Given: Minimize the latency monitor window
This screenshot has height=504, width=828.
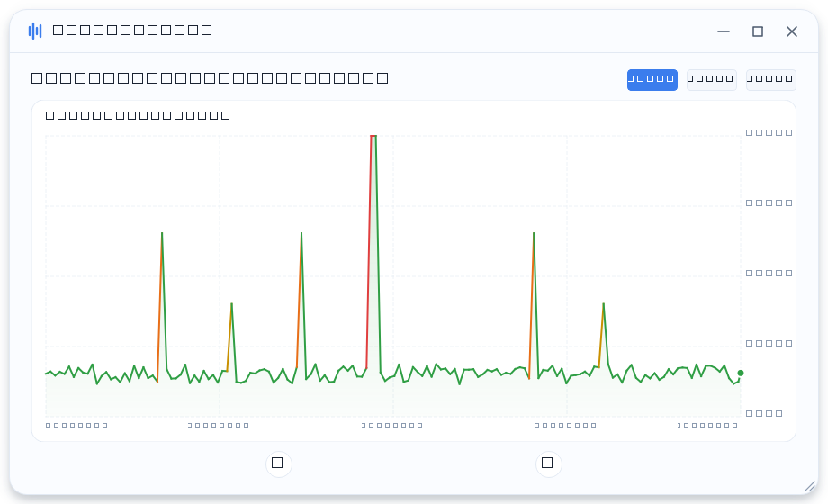Looking at the screenshot, I should click(x=724, y=31).
